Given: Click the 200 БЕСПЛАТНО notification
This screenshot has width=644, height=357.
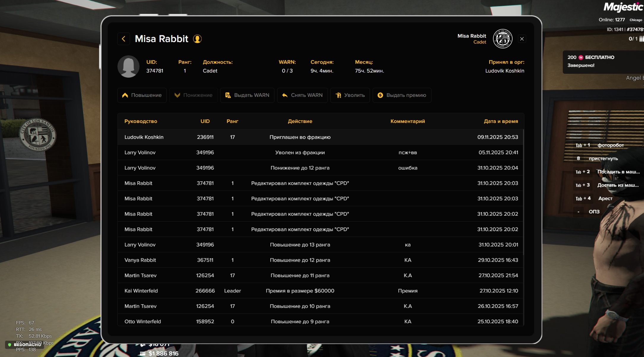Looking at the screenshot, I should 603,62.
